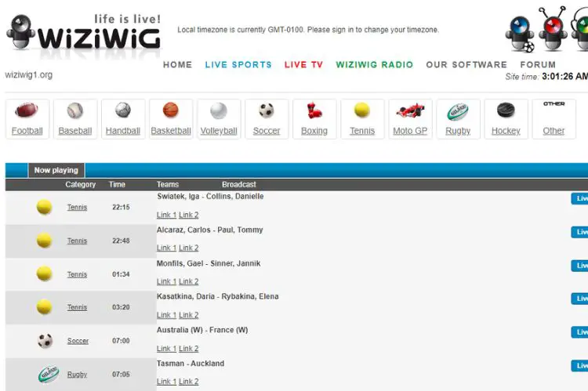588x391 pixels.
Task: Open the Other category link
Action: [554, 131]
